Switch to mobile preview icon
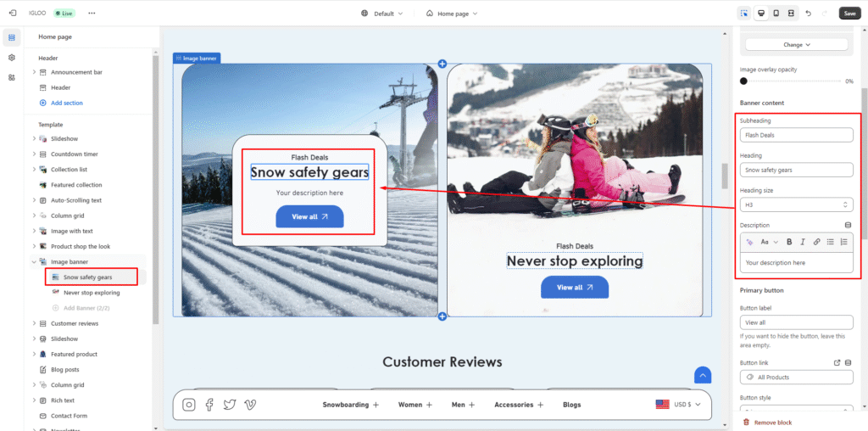The height and width of the screenshot is (431, 868). tap(776, 14)
